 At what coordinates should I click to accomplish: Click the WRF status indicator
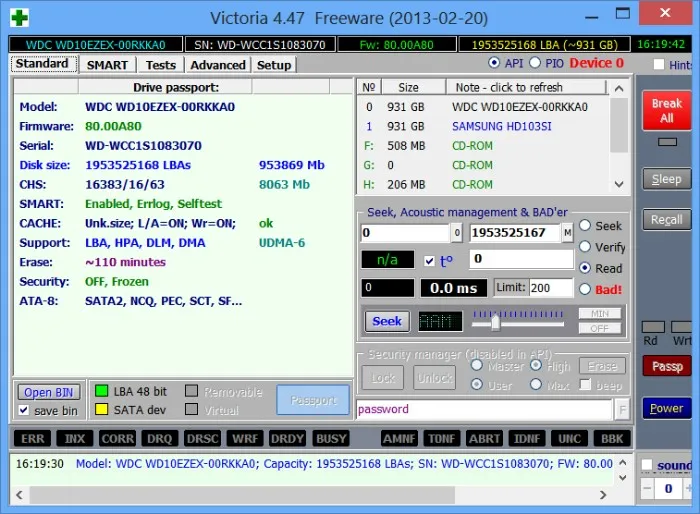[x=245, y=439]
